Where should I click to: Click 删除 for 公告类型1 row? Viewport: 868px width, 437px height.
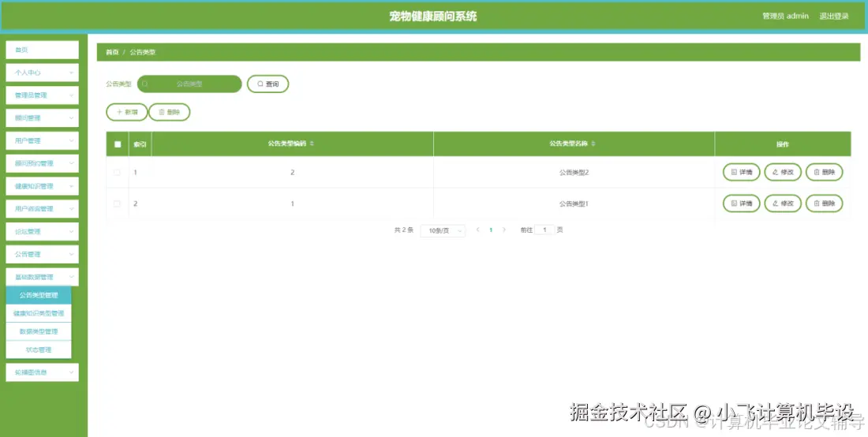click(825, 203)
